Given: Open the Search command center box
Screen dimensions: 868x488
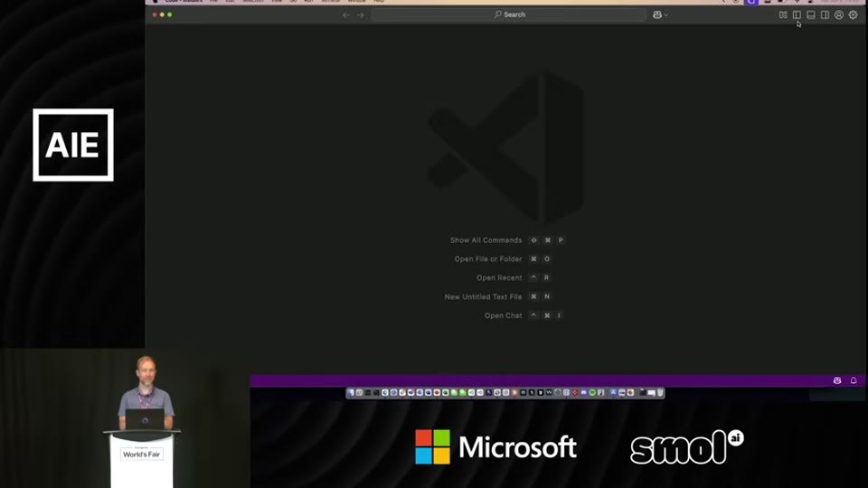Looking at the screenshot, I should click(509, 15).
